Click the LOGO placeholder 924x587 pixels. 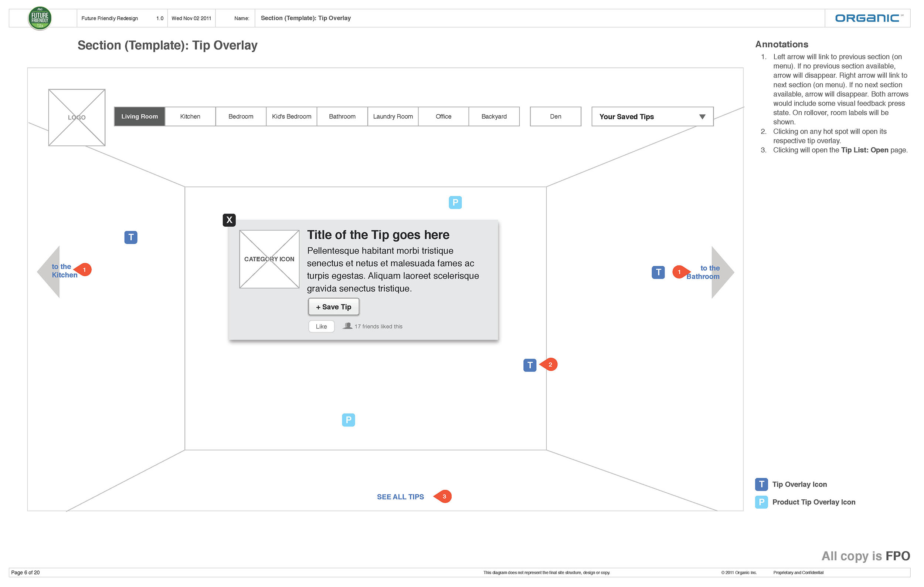(77, 118)
